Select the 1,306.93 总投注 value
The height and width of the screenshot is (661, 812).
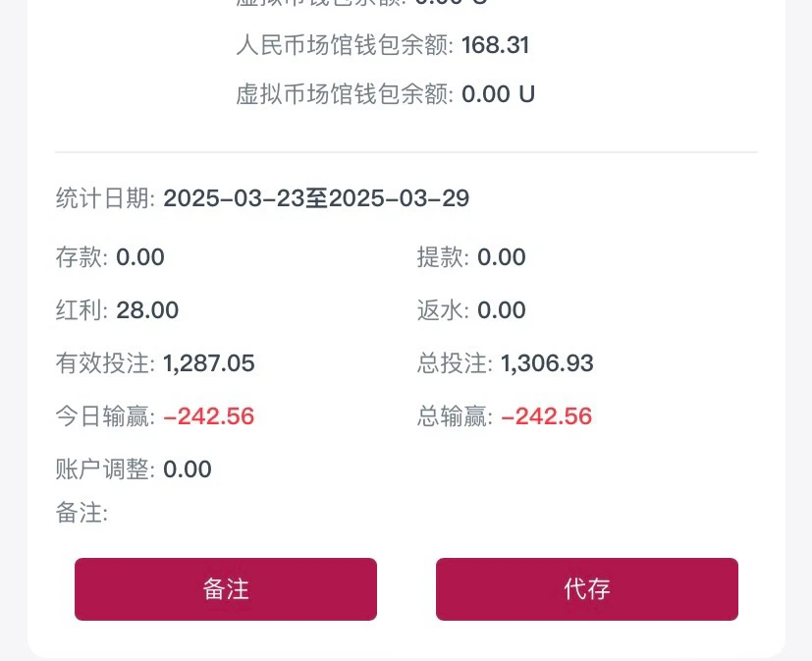(547, 363)
